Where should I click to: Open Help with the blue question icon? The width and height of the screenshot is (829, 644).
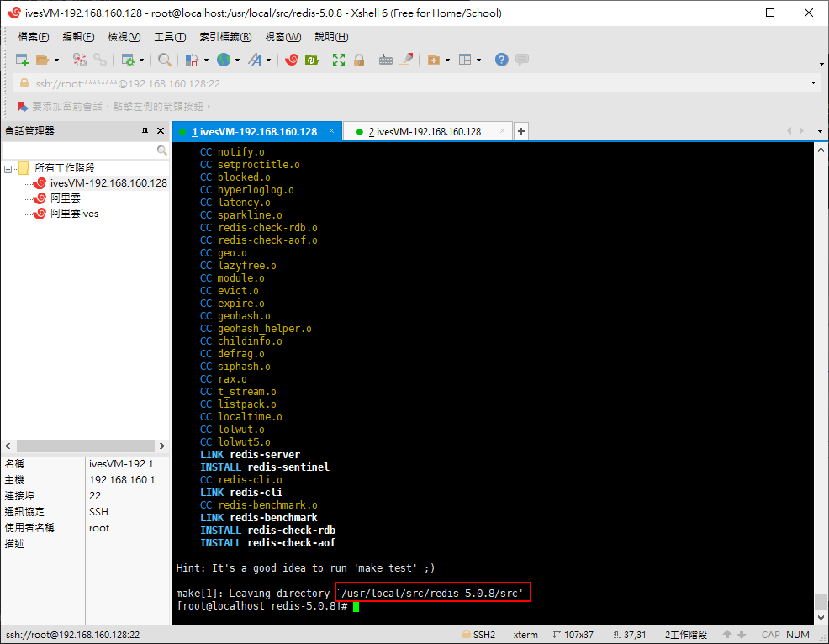[502, 60]
